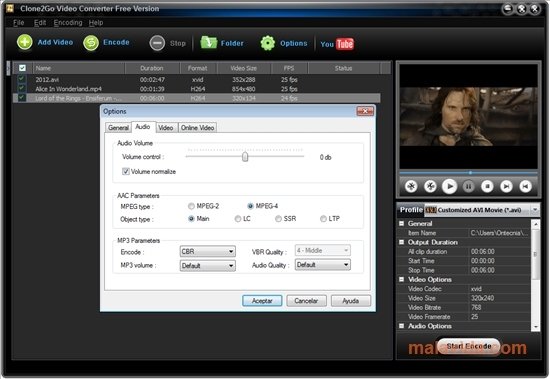This screenshot has width=550, height=379.
Task: Click the first snowflake snapshot icon in player
Action: [411, 186]
